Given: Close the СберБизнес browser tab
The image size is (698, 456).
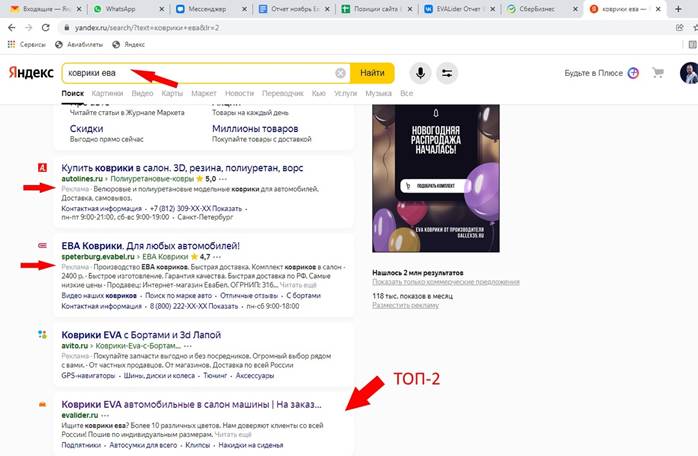Looking at the screenshot, I should [x=576, y=9].
